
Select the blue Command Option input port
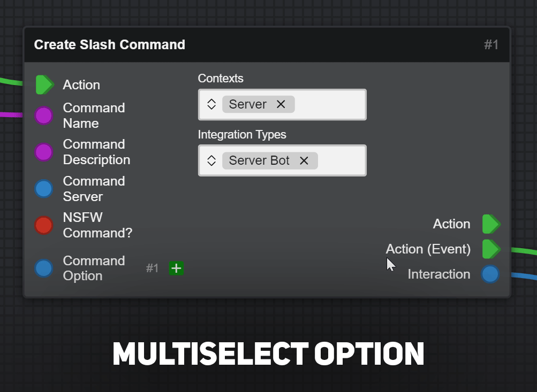point(44,268)
